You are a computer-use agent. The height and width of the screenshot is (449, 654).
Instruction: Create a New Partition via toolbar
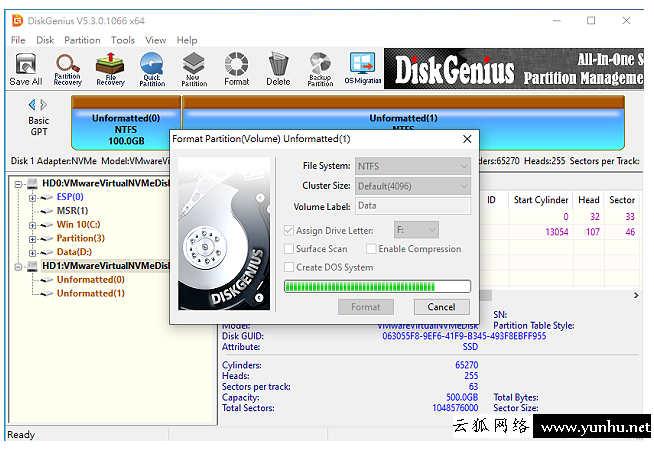[194, 69]
